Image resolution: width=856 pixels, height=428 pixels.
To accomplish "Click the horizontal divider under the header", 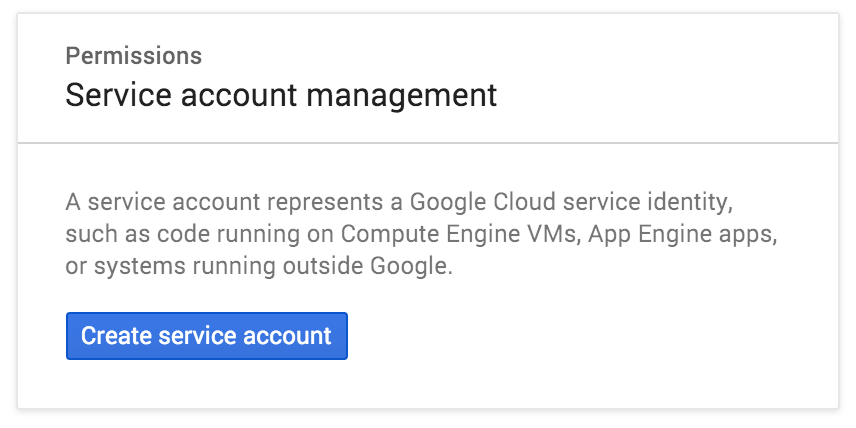I will click(428, 143).
